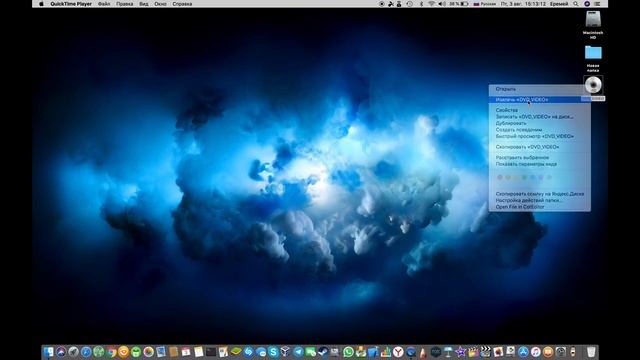Open the App Store from Dock
Screen dimensions: 640x360
coord(523,352)
